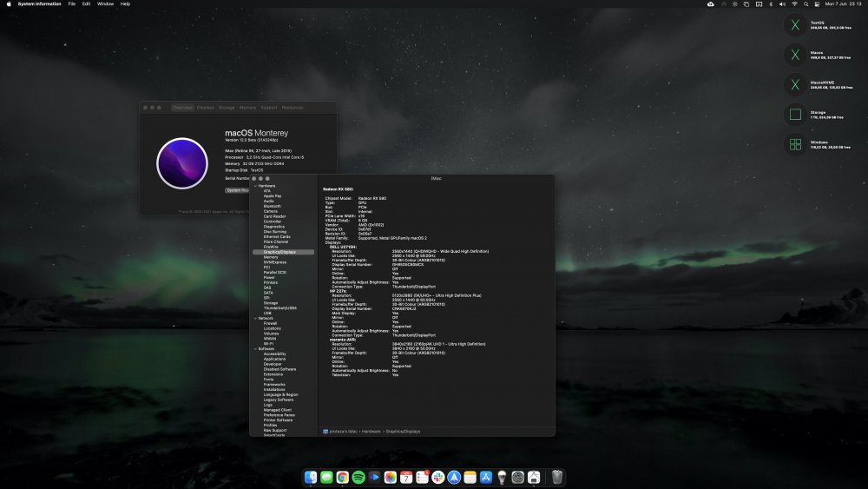Viewport: 868px width, 489px height.
Task: Open Control Centre in the menu bar
Action: click(x=817, y=3)
